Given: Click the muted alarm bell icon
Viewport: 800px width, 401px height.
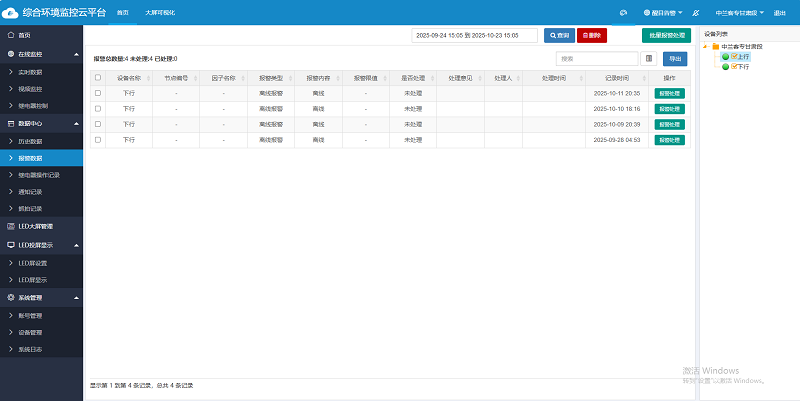Looking at the screenshot, I should 696,13.
